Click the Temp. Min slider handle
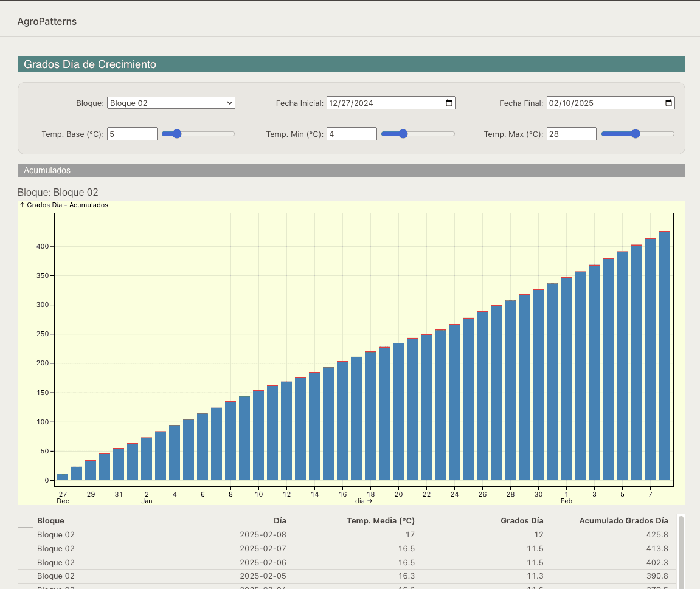The height and width of the screenshot is (589, 700). (403, 134)
